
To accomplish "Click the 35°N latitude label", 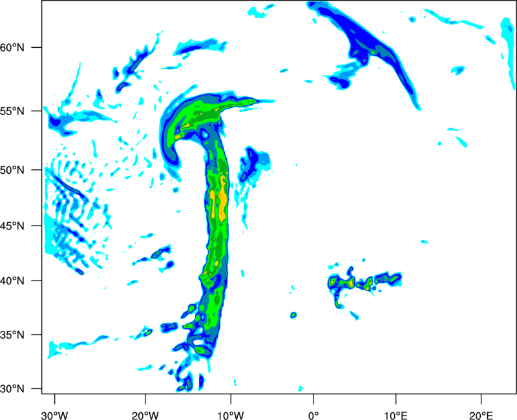I will [x=12, y=335].
